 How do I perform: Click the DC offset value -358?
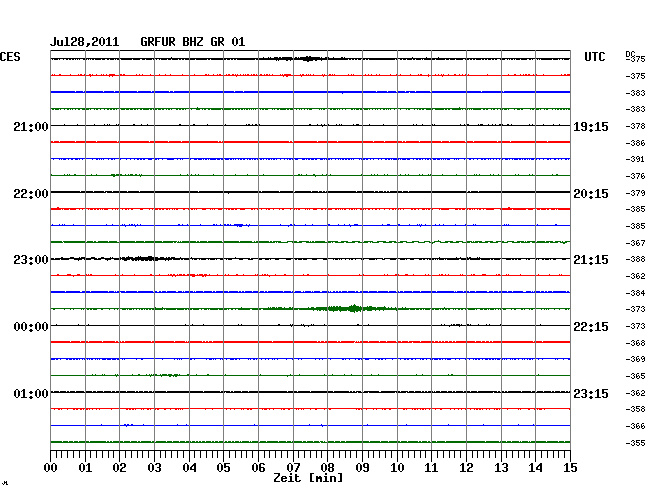[635, 409]
